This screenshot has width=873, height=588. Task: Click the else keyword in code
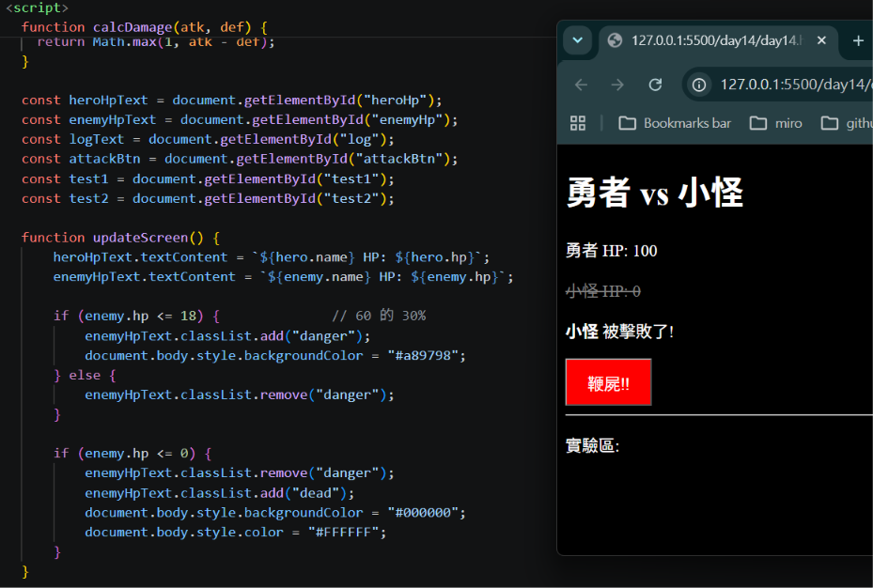tap(85, 376)
